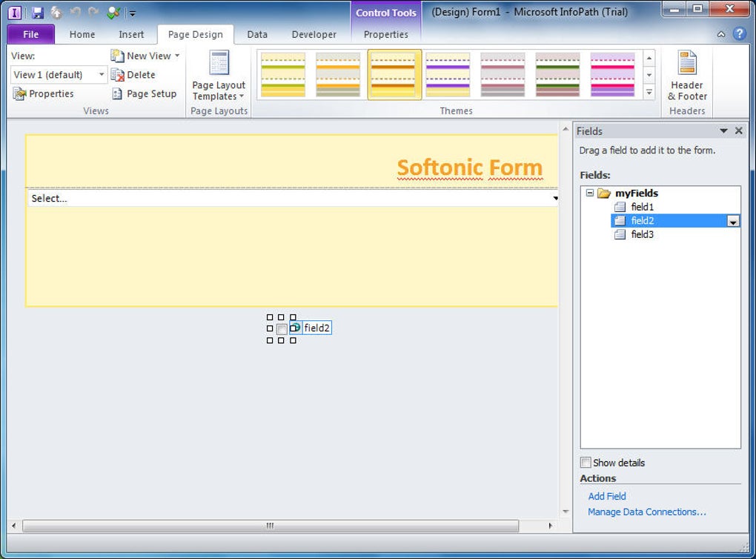Choose the green-yellow theme swatch

click(283, 75)
